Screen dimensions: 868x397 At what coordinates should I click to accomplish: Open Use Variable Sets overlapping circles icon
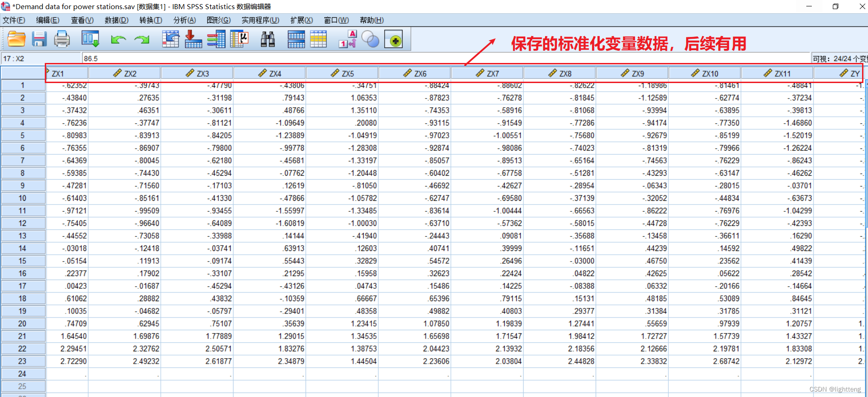pos(370,39)
